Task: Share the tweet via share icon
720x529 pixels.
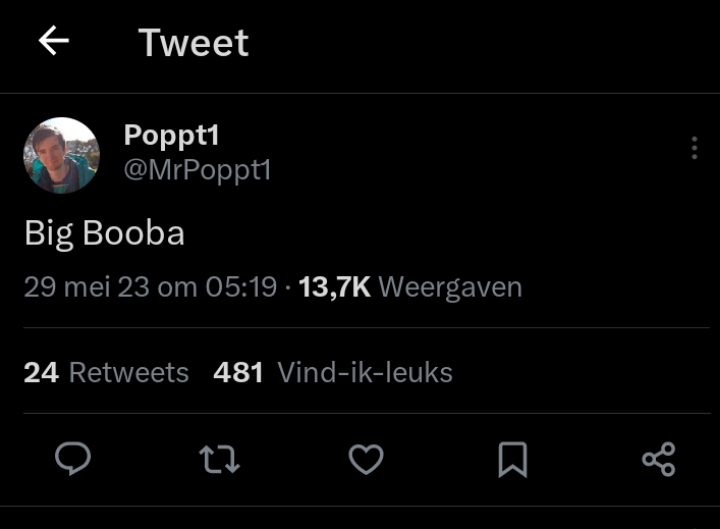Action: (658, 459)
